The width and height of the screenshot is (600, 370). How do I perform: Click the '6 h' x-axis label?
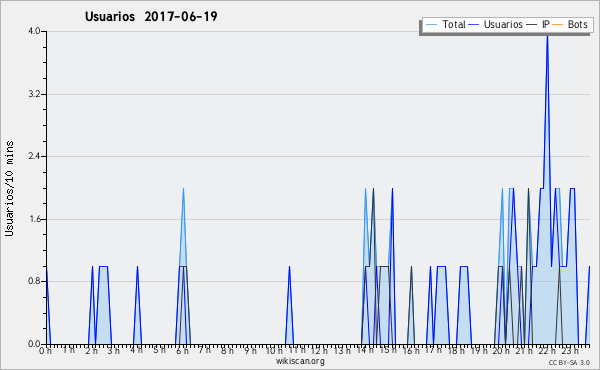tap(182, 351)
